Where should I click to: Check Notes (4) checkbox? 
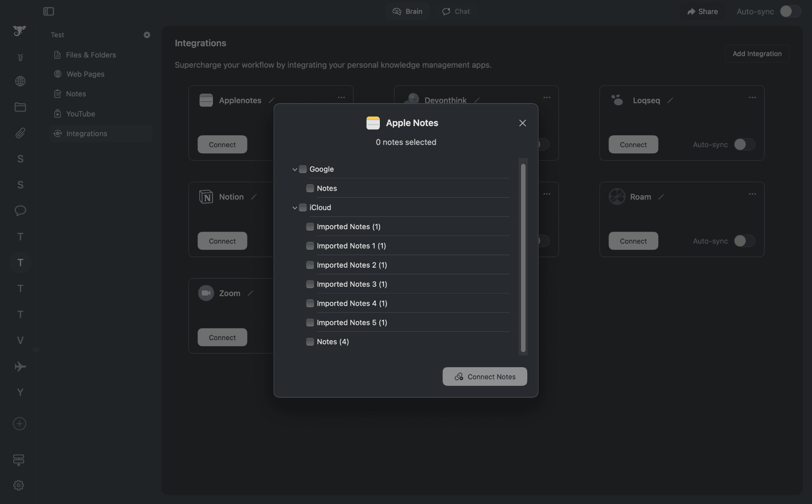point(310,342)
